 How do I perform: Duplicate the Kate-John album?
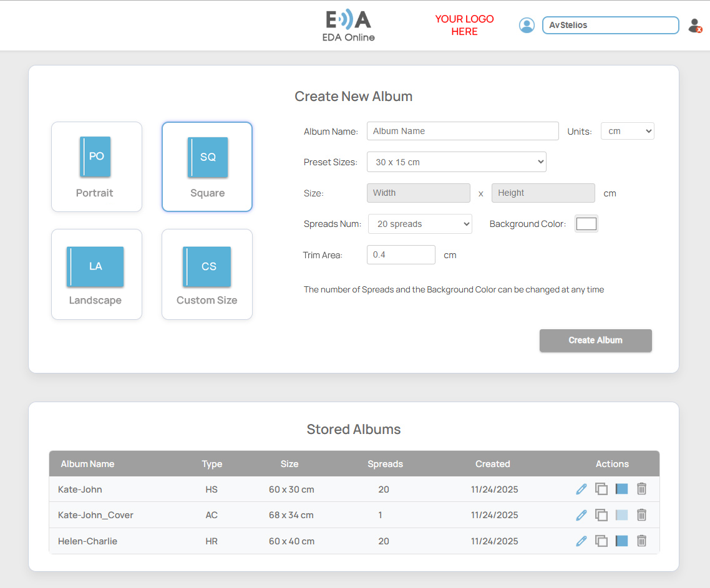(601, 489)
